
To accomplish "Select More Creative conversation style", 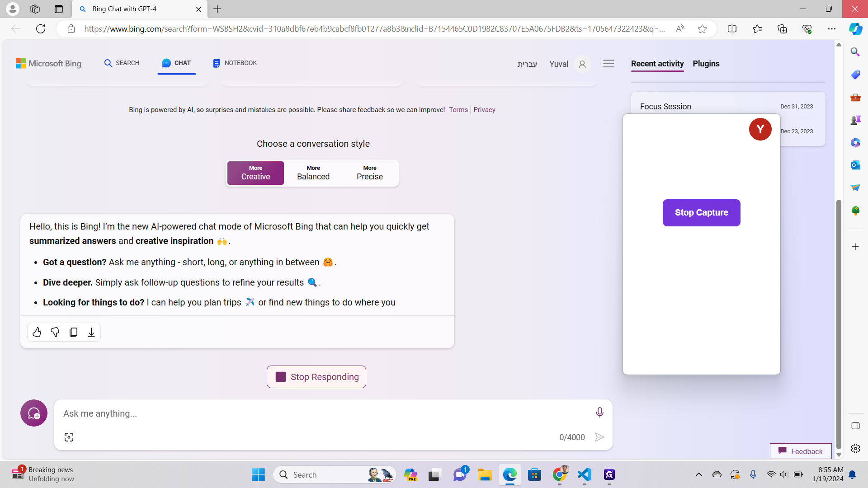I will 255,173.
